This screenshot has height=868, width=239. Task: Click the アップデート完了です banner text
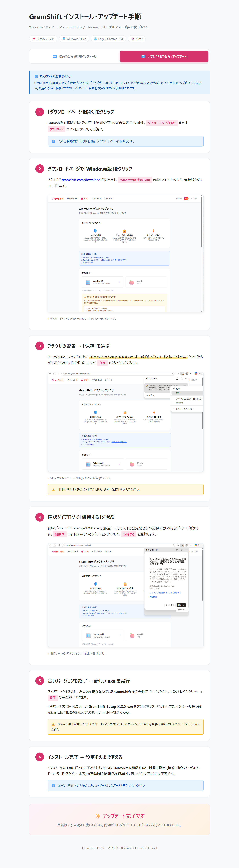click(x=124, y=816)
